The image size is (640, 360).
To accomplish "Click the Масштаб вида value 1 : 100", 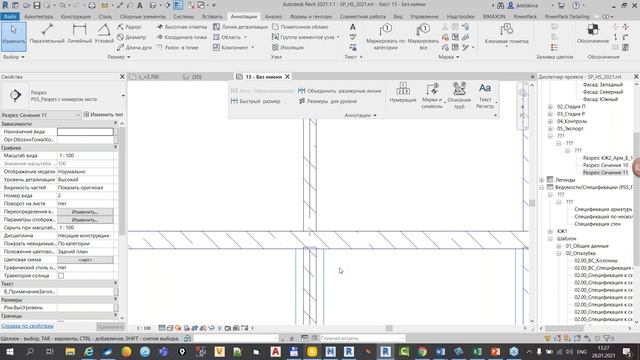I will (x=85, y=156).
